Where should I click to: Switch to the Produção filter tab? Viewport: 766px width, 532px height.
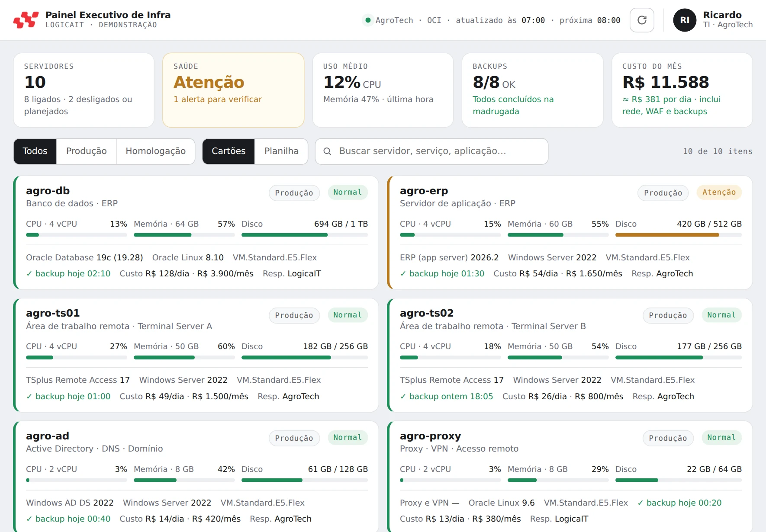coord(87,151)
